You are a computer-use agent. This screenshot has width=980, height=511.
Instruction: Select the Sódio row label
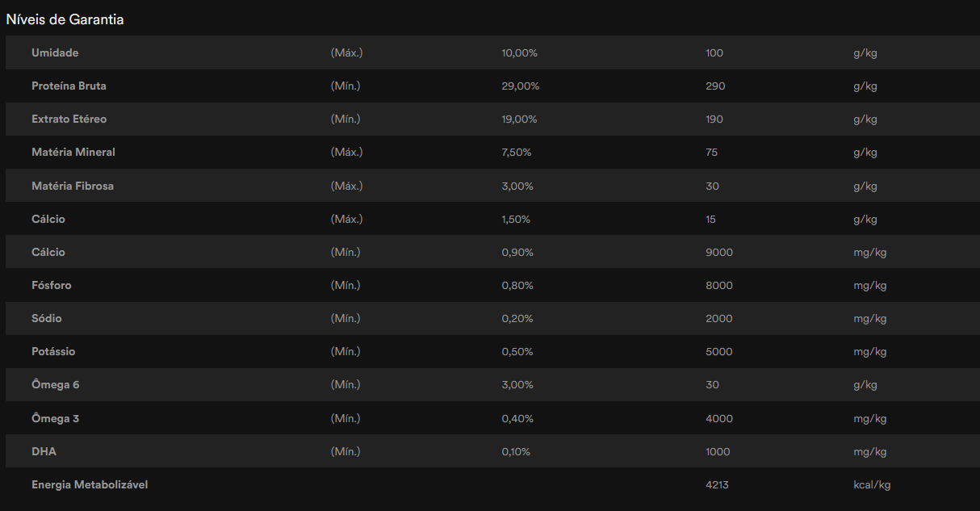[47, 318]
